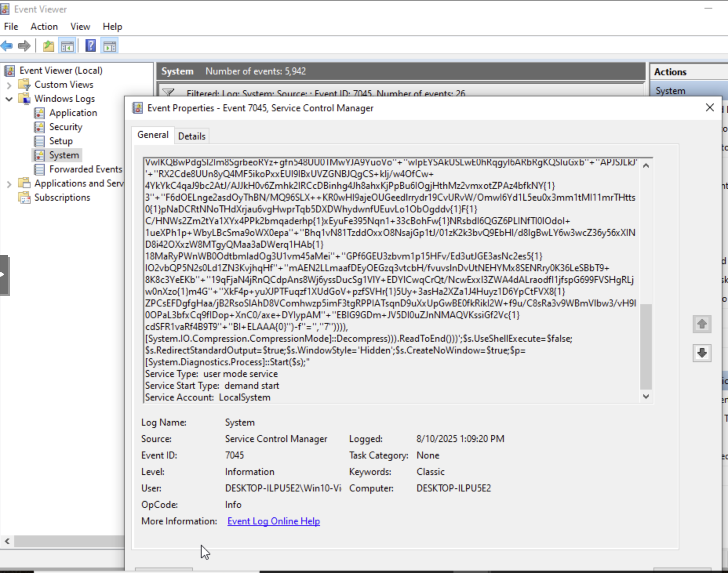Click the Security log icon

coord(39,127)
